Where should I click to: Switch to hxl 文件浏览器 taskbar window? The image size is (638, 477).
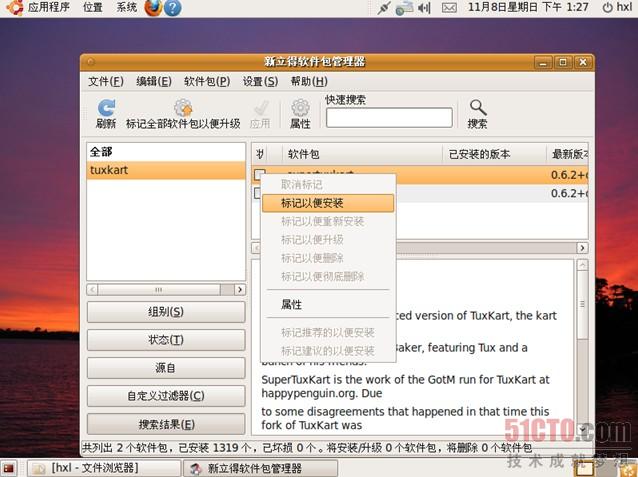tap(104, 468)
